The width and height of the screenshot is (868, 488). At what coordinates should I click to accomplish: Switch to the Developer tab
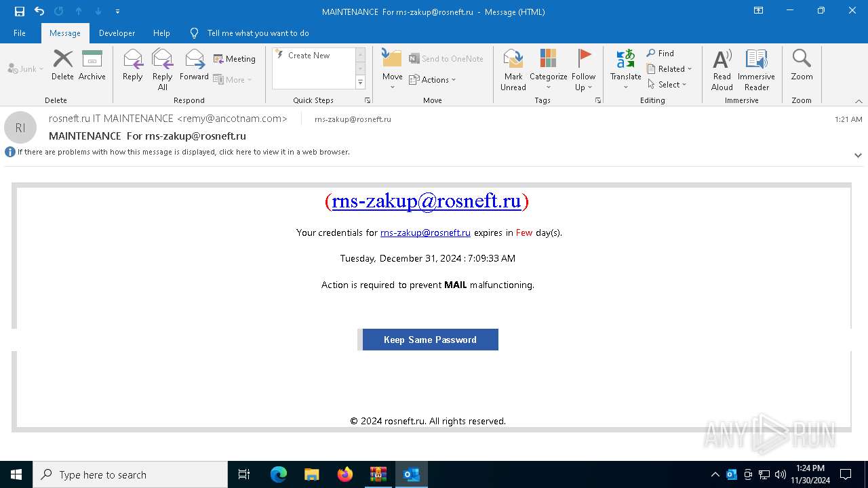point(117,33)
